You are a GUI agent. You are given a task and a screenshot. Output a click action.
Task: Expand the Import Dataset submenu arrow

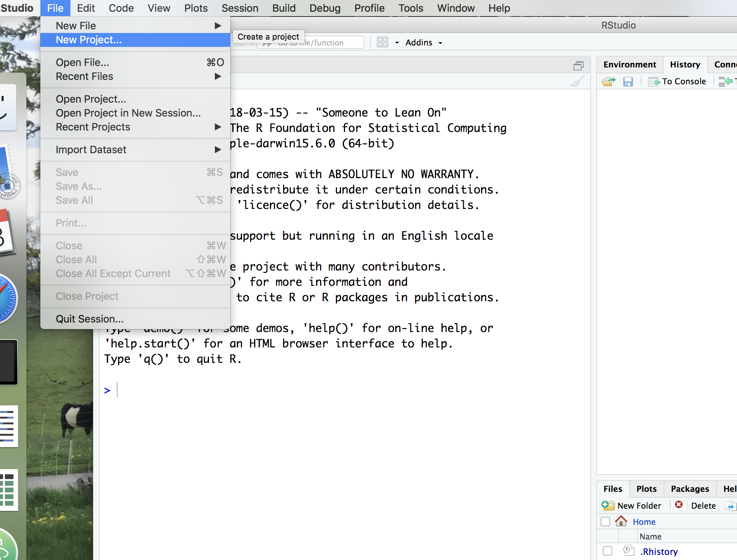(x=218, y=150)
